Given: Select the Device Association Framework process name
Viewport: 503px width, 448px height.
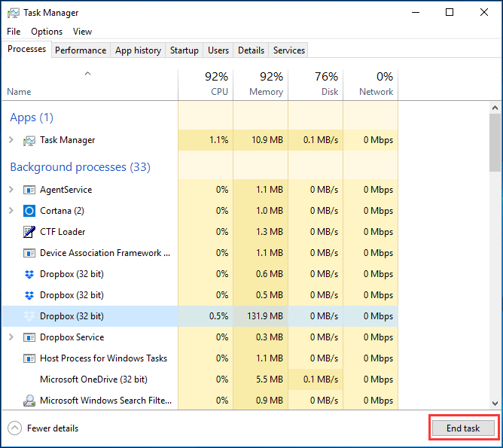Looking at the screenshot, I should click(105, 253).
